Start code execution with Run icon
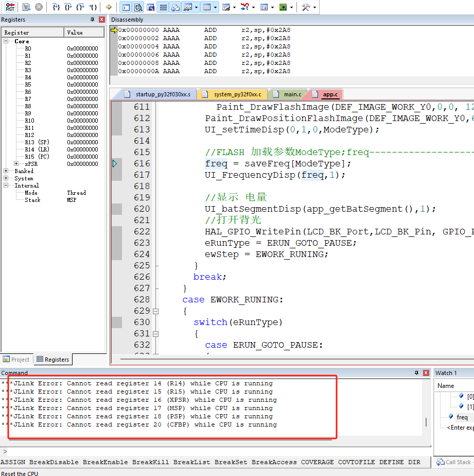Image resolution: width=474 pixels, height=476 pixels. tap(27, 7)
